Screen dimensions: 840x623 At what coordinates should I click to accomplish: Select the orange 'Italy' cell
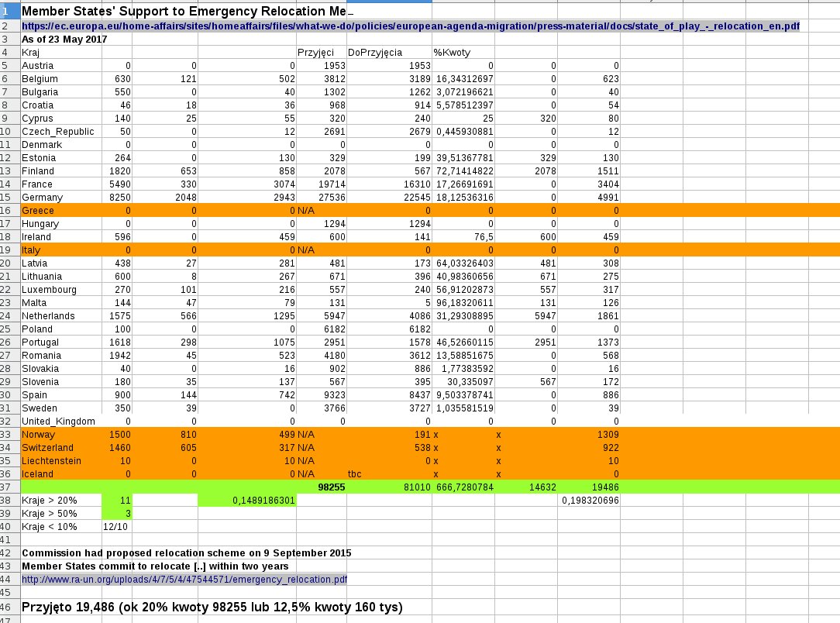point(62,250)
